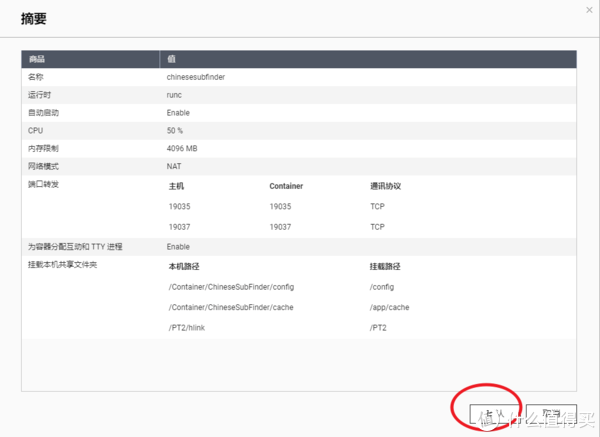Click the 挂载本机共享文件夹 row label
The width and height of the screenshot is (600, 437).
pyautogui.click(x=62, y=265)
